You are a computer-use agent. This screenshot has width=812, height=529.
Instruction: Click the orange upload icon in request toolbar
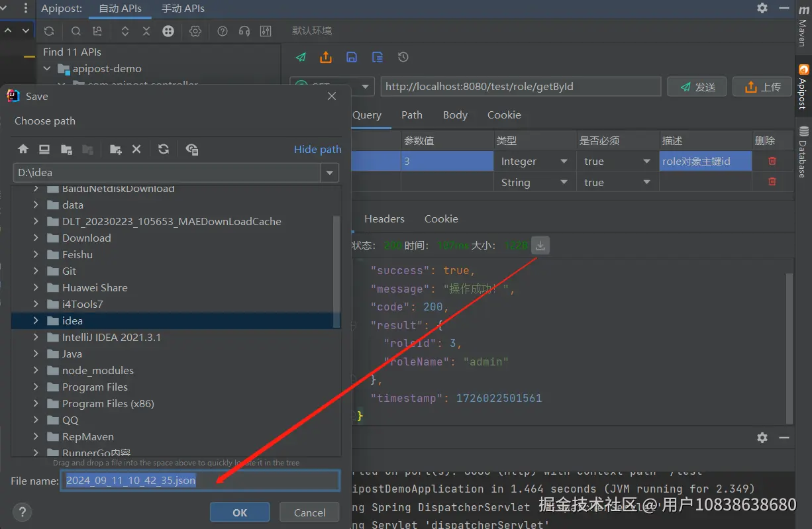pos(325,58)
